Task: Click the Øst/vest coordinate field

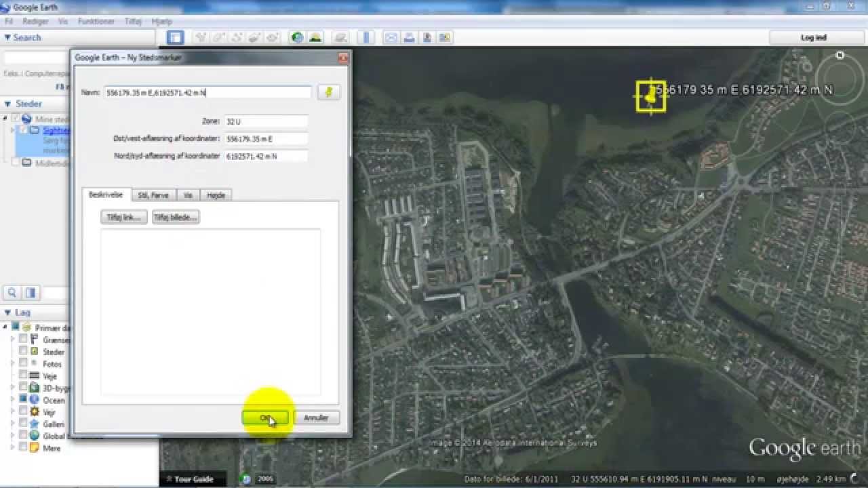Action: point(266,138)
